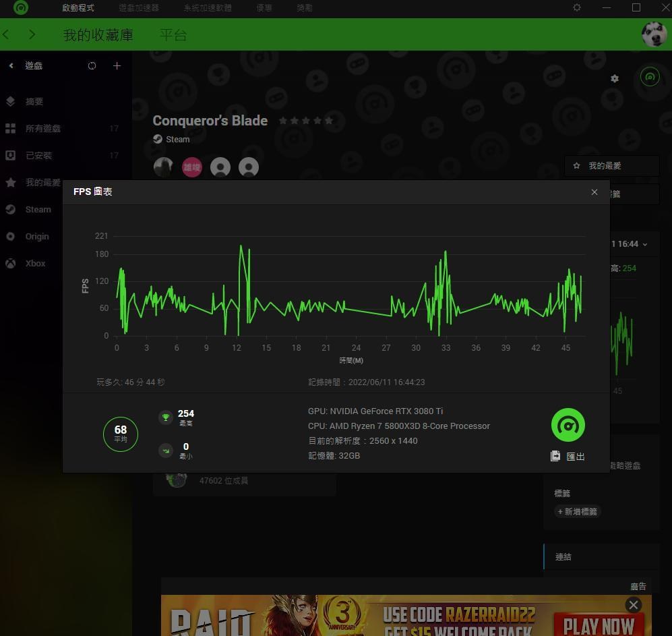Click the green Cortex gauge icon in FPS dialog
The image size is (672, 636).
point(568,425)
